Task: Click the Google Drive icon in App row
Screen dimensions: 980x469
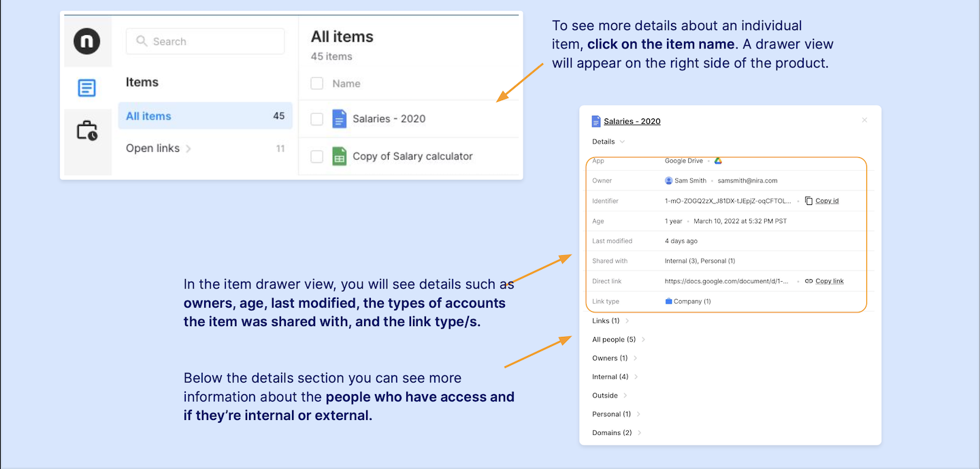Action: click(718, 161)
